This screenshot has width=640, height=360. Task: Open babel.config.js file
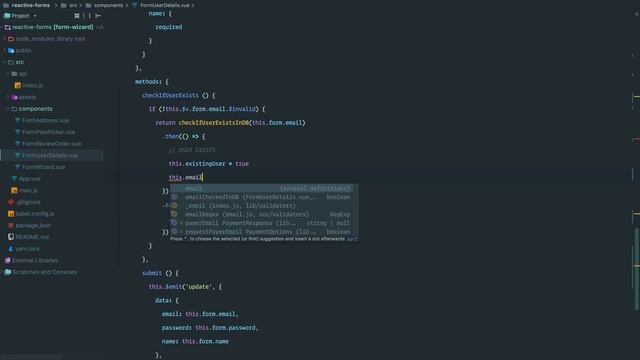coord(35,214)
